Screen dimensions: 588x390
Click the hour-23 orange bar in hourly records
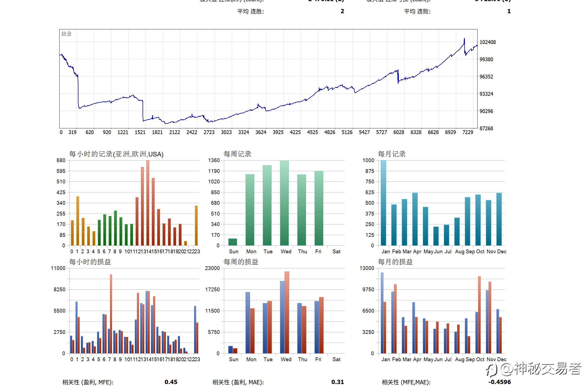click(x=196, y=225)
